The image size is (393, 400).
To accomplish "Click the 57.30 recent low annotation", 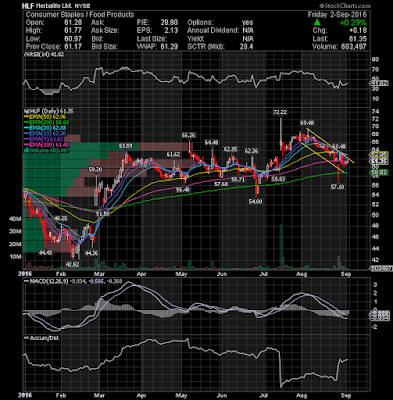I will click(338, 187).
